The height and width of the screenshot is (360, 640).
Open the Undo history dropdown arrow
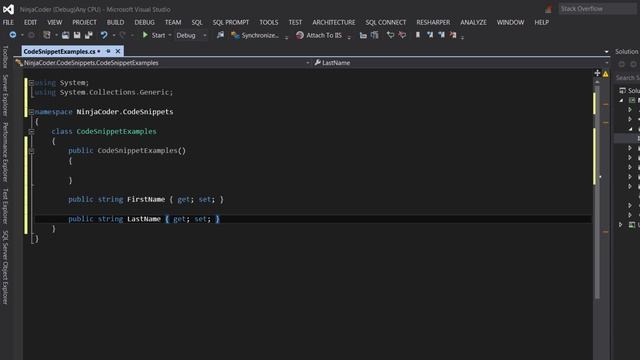coord(114,35)
